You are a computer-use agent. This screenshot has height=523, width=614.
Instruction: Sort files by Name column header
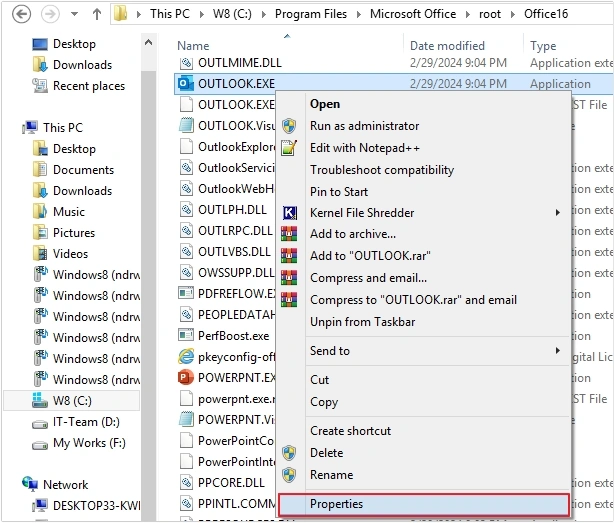[193, 46]
